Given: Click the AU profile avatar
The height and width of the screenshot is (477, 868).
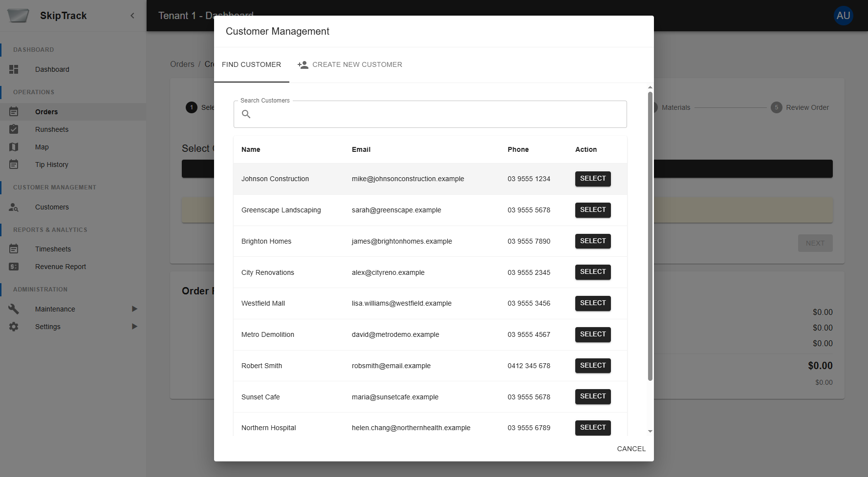Looking at the screenshot, I should coord(844,15).
